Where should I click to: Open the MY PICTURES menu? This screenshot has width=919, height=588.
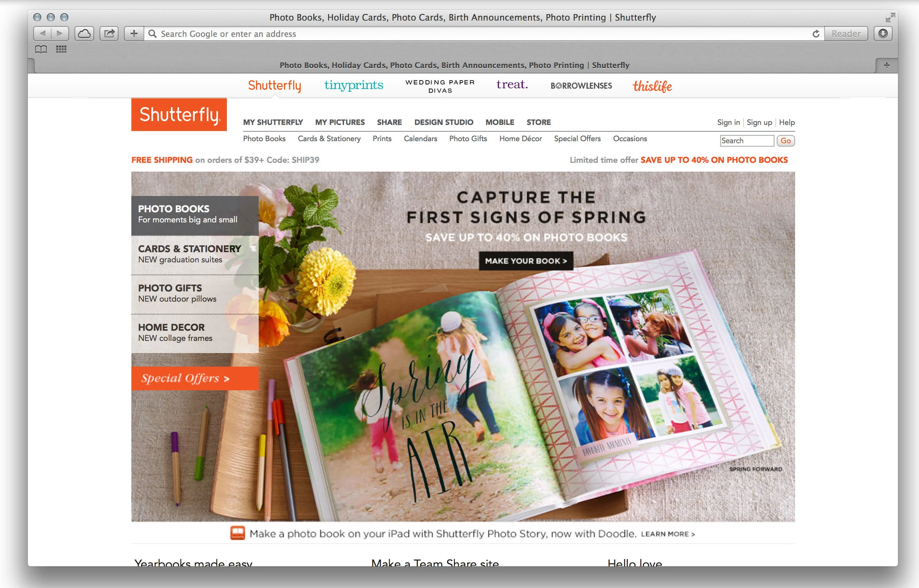[x=340, y=122]
